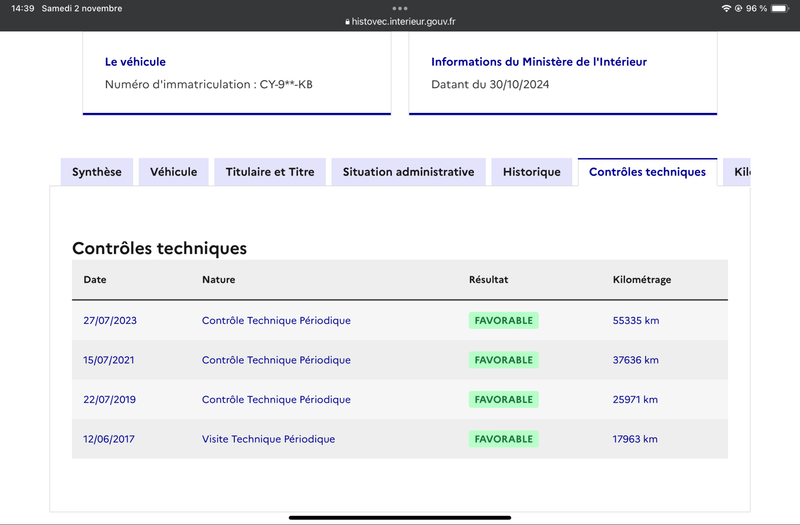
Task: Select the Situation administrative tab
Action: 409,172
